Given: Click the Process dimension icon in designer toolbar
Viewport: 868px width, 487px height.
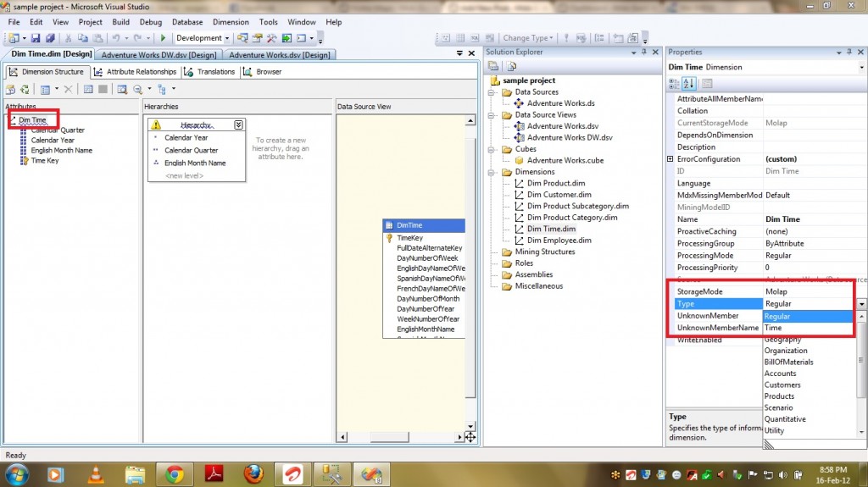Looking at the screenshot, I should [12, 89].
